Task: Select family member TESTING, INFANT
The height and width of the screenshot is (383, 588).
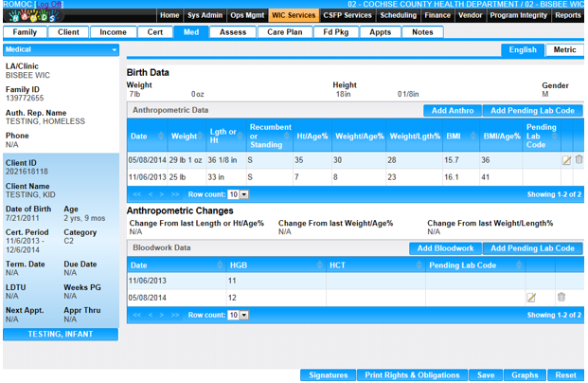Action: click(x=61, y=335)
